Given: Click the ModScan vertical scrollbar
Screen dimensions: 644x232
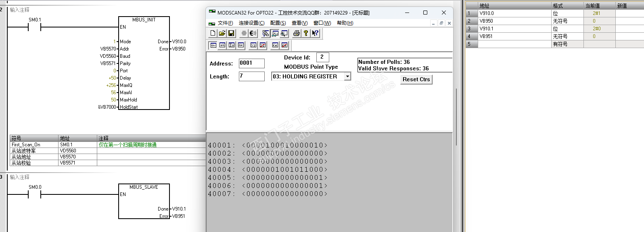Looking at the screenshot, I should pyautogui.click(x=456, y=117).
